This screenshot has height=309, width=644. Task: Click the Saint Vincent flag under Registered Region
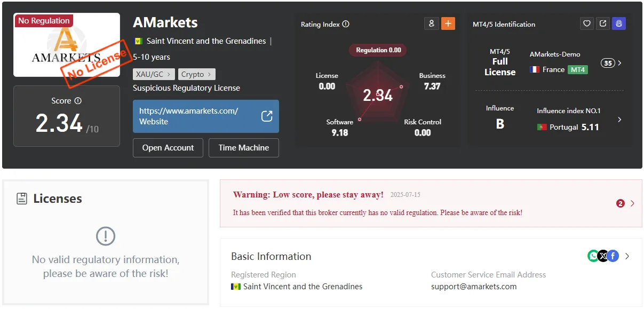tap(236, 287)
